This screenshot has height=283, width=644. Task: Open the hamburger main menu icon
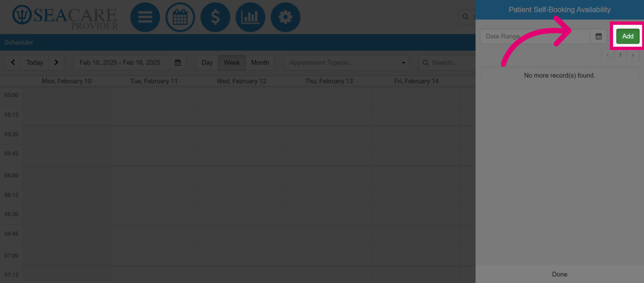coord(145,17)
